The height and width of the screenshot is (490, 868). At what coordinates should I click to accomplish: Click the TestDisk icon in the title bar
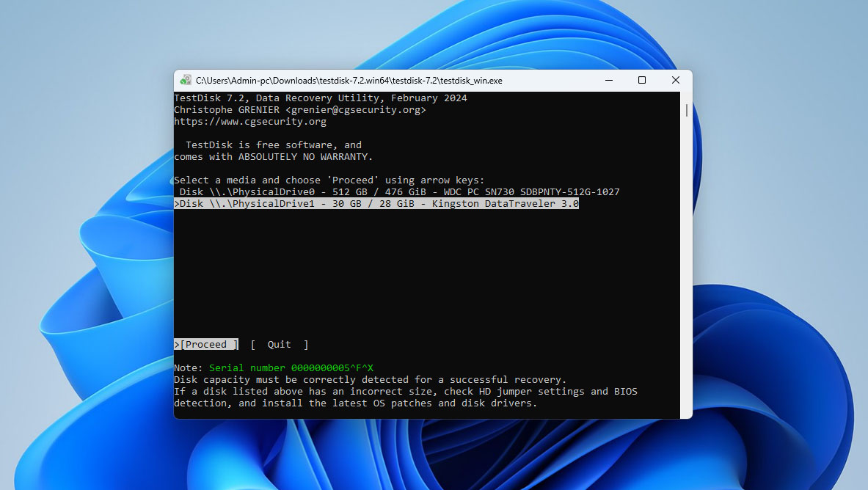[x=186, y=81]
